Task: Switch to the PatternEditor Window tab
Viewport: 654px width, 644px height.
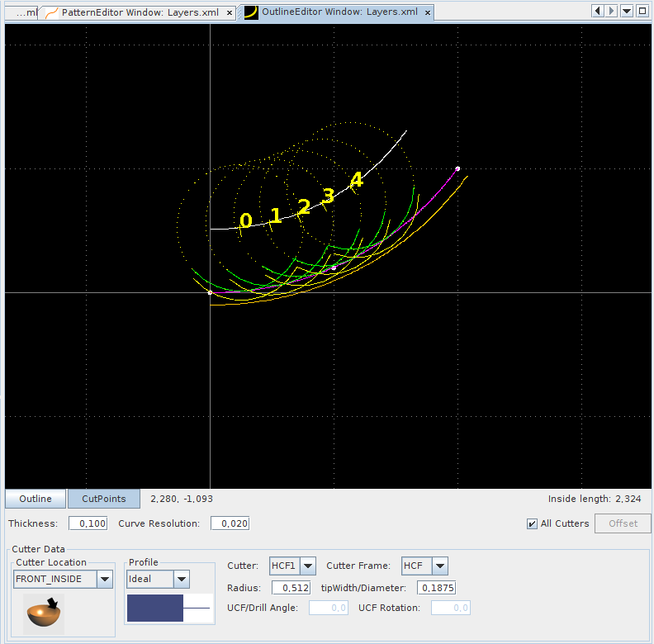Action: tap(140, 12)
